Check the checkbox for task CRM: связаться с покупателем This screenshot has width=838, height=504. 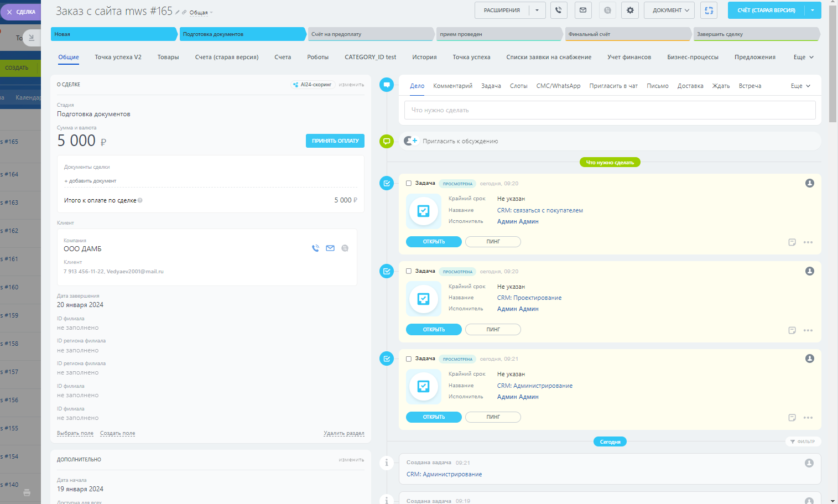409,183
